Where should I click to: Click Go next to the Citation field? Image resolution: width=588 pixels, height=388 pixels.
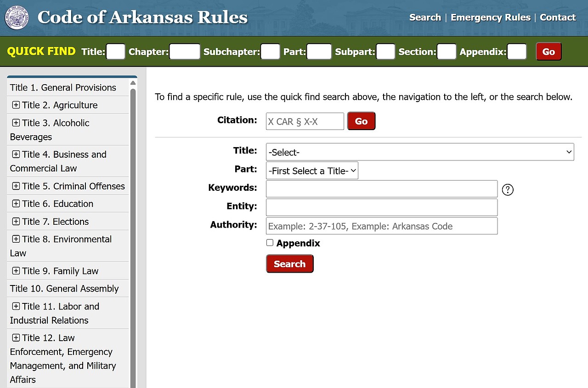coord(361,121)
